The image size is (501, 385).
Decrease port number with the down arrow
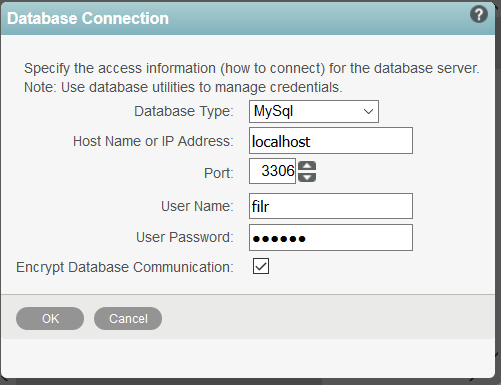(307, 177)
